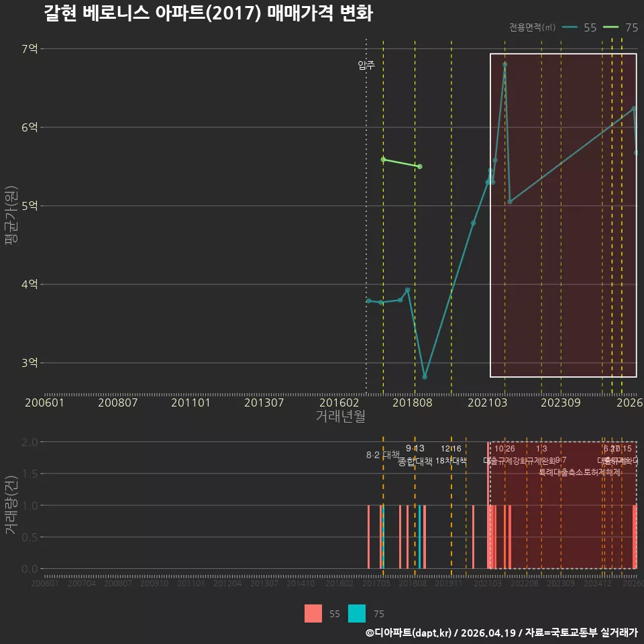
Task: Click the 55㎡ line entry in top legend
Action: pos(579,28)
